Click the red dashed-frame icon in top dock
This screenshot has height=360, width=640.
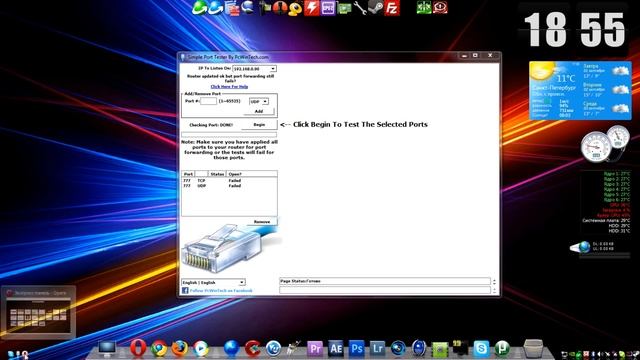tap(440, 7)
